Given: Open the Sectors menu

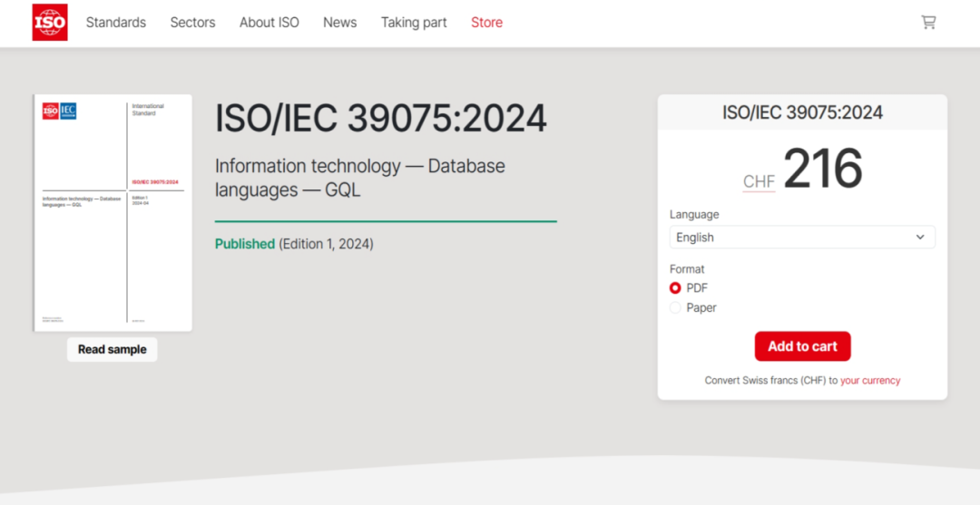Looking at the screenshot, I should [x=192, y=23].
